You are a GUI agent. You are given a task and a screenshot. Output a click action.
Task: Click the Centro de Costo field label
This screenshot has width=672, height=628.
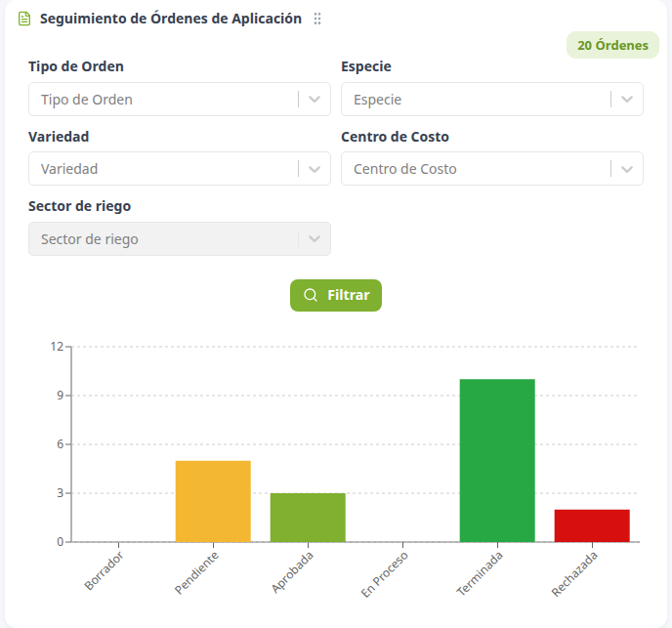395,137
